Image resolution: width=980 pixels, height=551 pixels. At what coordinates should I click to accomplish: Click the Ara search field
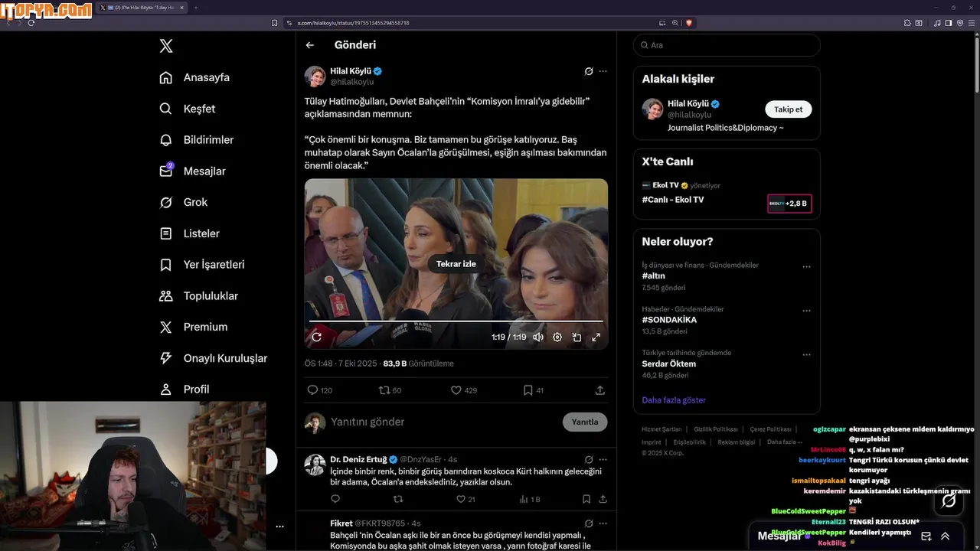727,45
